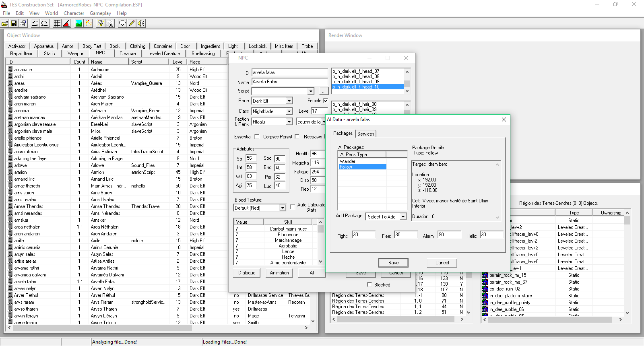Click icon beside in_dae_rubble_06 object
This screenshot has height=346, width=644.
click(485, 309)
